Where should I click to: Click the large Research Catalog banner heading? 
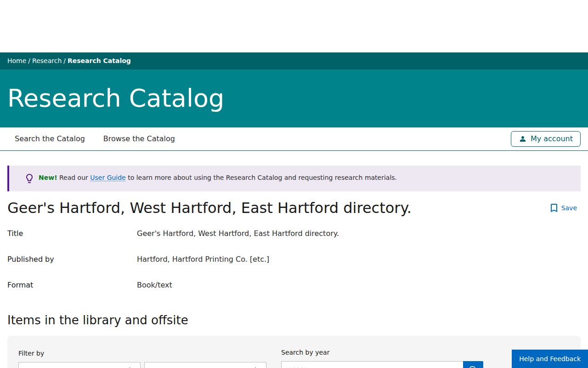(116, 98)
